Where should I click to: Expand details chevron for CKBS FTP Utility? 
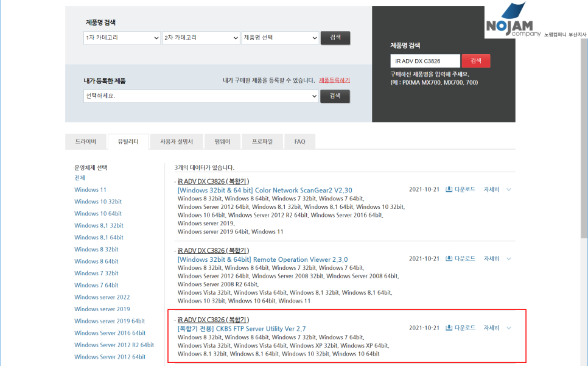coord(509,328)
